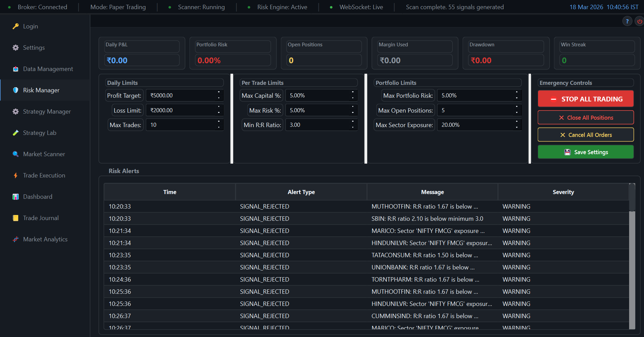Click the Market Analytics rocket icon
644x337 pixels.
pyautogui.click(x=16, y=239)
